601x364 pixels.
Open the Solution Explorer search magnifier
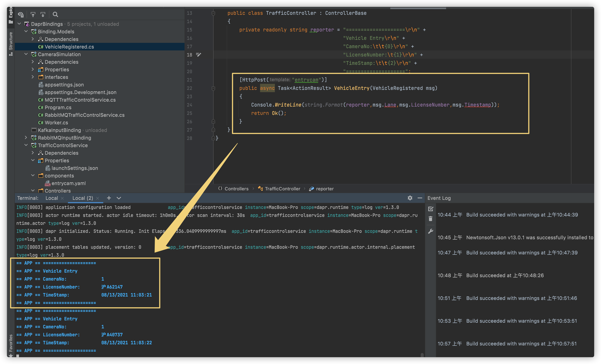click(x=55, y=14)
